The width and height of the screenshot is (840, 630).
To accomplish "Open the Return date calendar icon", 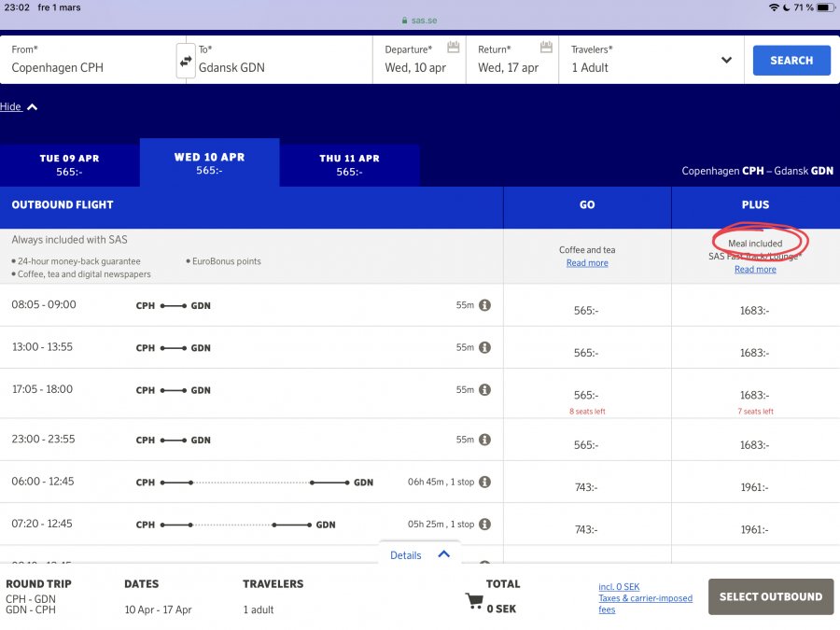I will pos(547,48).
